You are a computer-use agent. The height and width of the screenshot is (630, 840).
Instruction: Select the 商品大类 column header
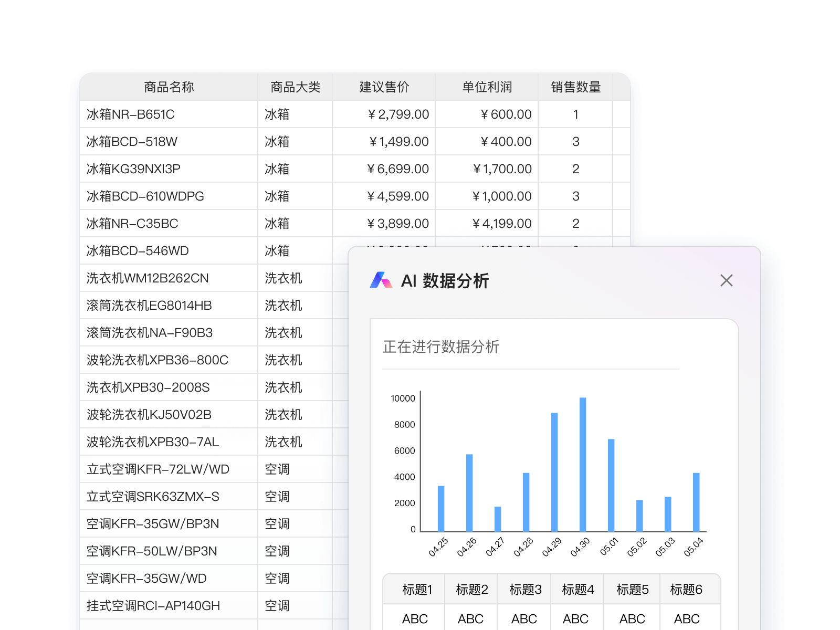(295, 87)
